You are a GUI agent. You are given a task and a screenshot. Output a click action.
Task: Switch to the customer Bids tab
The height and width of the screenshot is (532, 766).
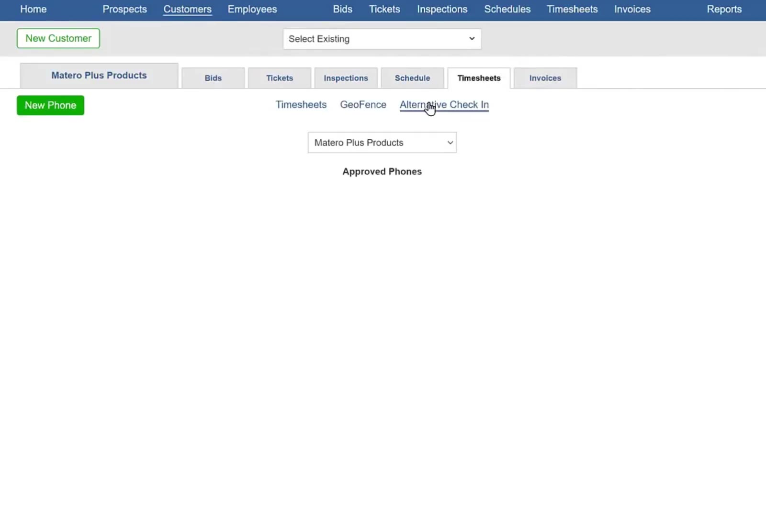pyautogui.click(x=213, y=78)
